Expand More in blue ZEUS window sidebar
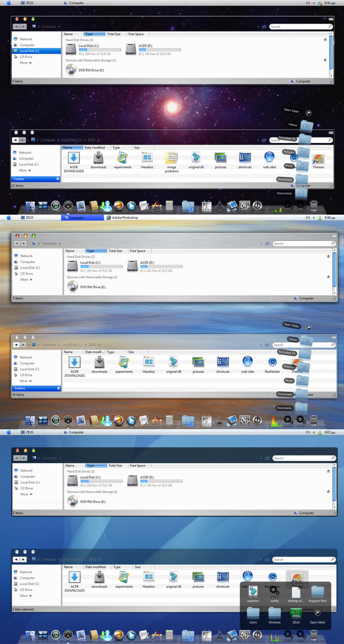 (x=25, y=596)
